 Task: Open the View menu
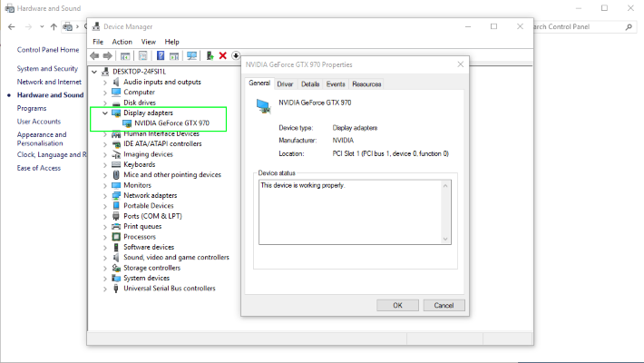pos(148,42)
